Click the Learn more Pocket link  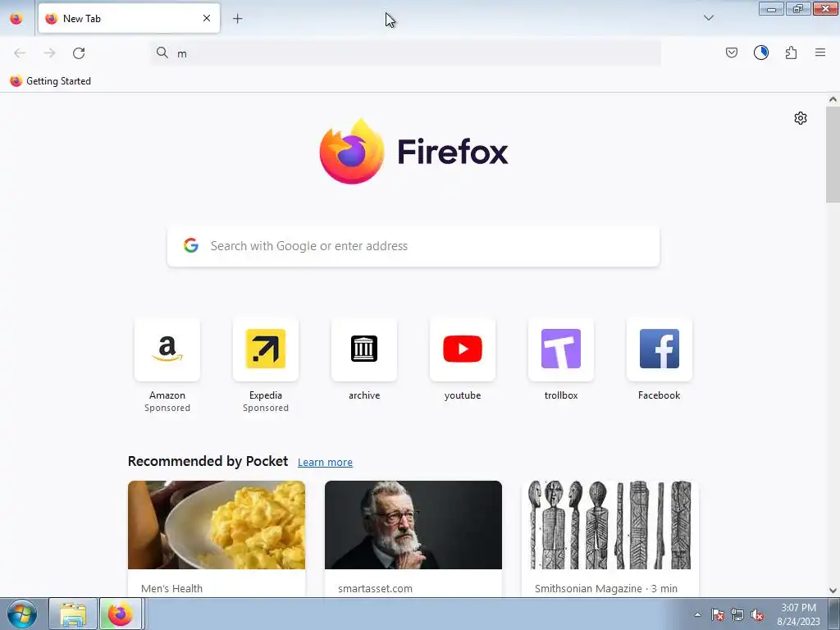pos(325,463)
